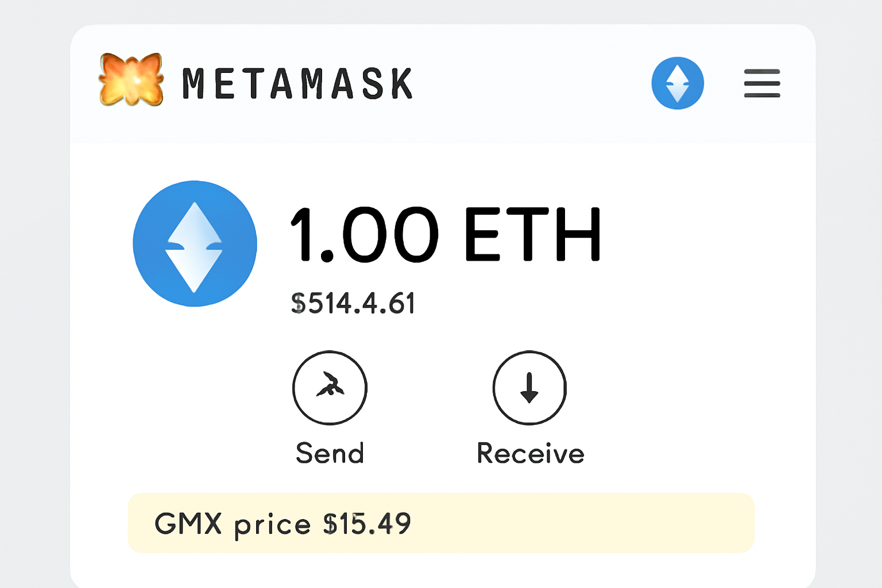The width and height of the screenshot is (882, 588).
Task: Click the Receive down-arrow icon
Action: [x=529, y=388]
